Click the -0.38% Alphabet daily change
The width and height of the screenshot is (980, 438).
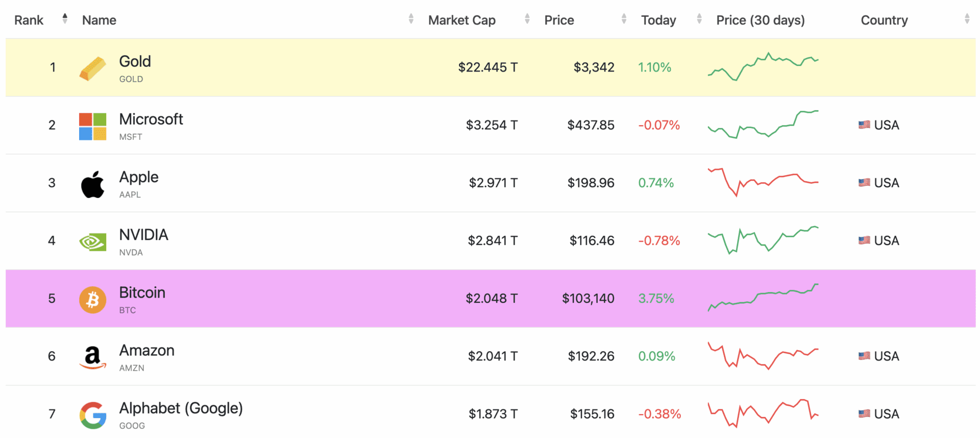coord(659,413)
